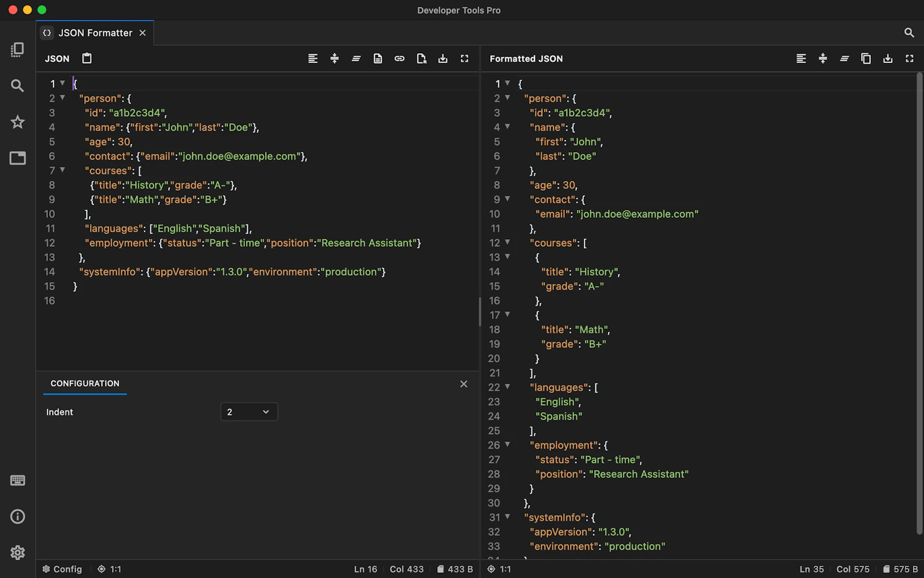Click the slanted lines icon in the JSON input toolbar
The image size is (924, 578).
coord(356,58)
